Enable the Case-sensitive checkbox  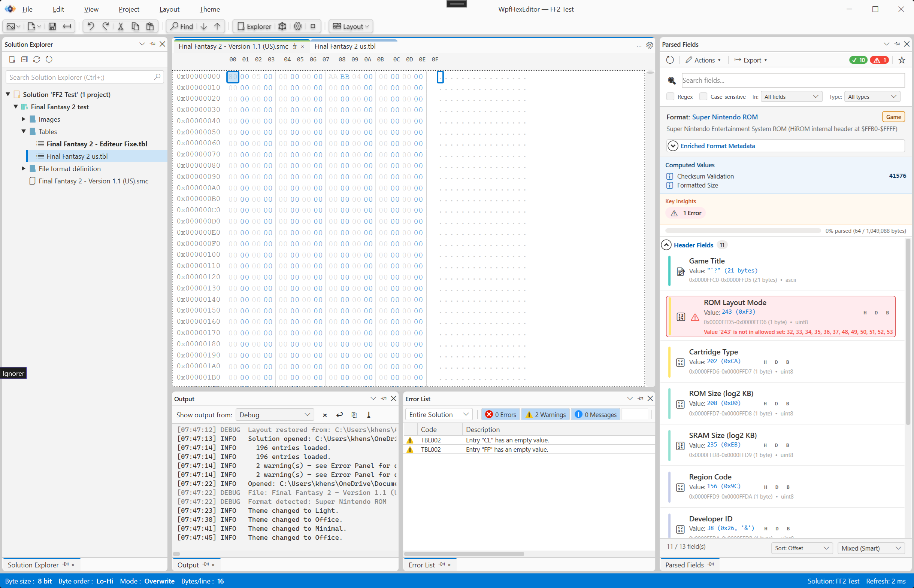[703, 97]
